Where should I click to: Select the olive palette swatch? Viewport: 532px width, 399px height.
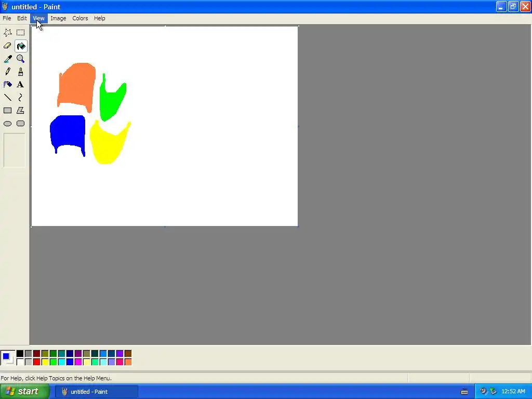click(x=45, y=353)
